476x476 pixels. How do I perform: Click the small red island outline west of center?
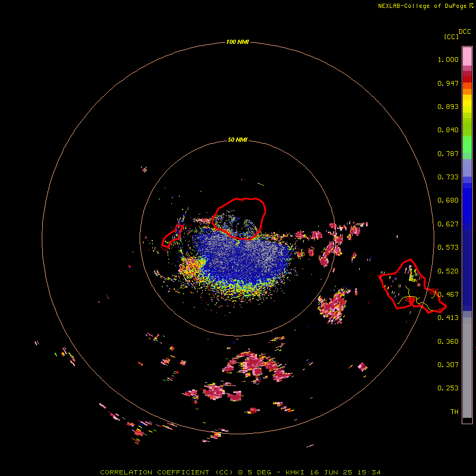coord(172,237)
